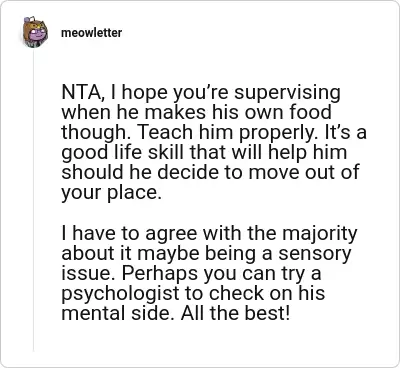
Task: Click the first paragraph about supervising food
Action: 214,143
